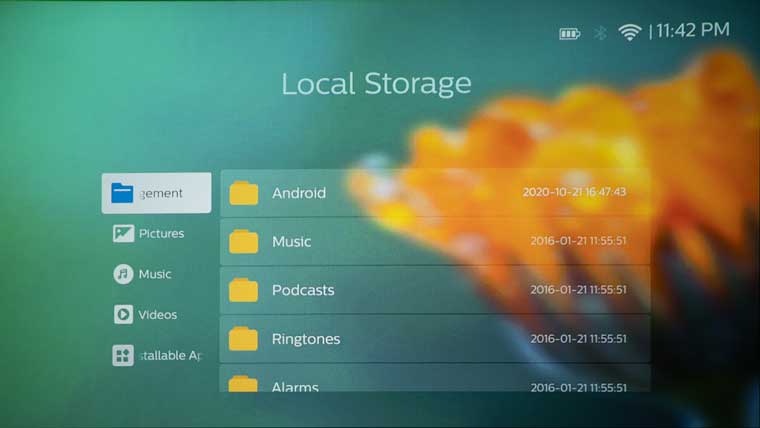Click the dimmed Bluetooth icon
Image resolution: width=760 pixels, height=428 pixels.
point(601,33)
